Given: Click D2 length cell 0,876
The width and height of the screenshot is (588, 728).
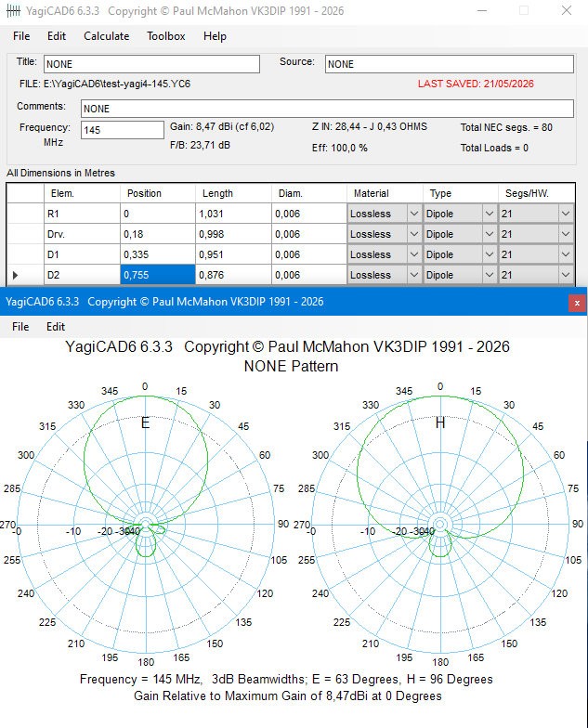Looking at the screenshot, I should 233,275.
